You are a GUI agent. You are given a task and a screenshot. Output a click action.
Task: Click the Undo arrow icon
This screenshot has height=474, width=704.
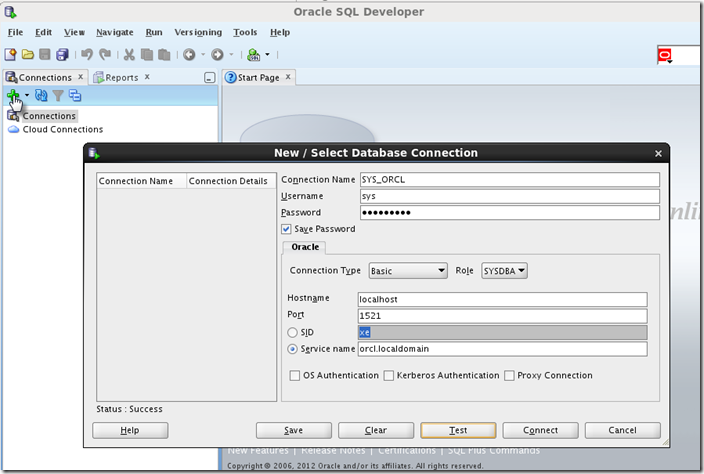point(87,54)
